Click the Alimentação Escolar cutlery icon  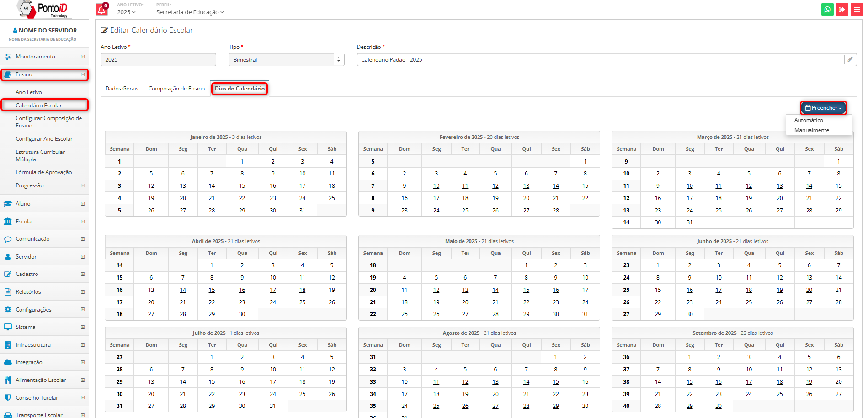(x=8, y=380)
